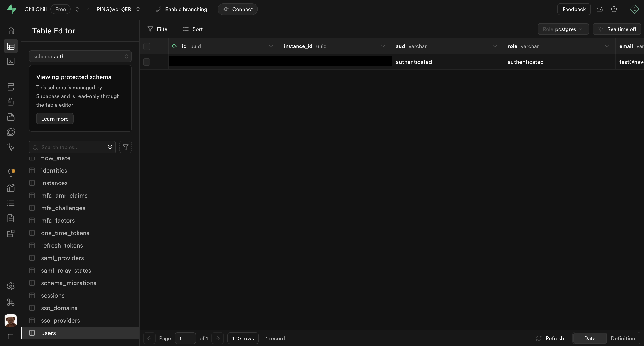644x346 pixels.
Task: Toggle the Realtime off button
Action: pos(616,29)
